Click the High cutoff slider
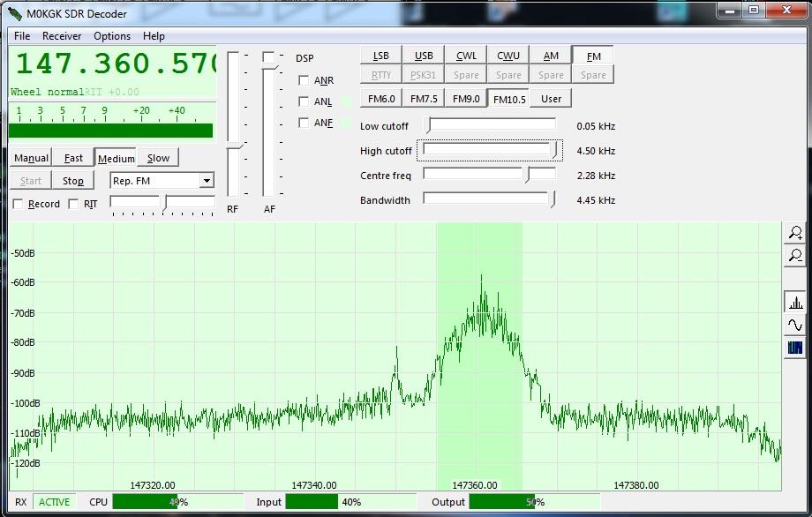 click(x=490, y=151)
